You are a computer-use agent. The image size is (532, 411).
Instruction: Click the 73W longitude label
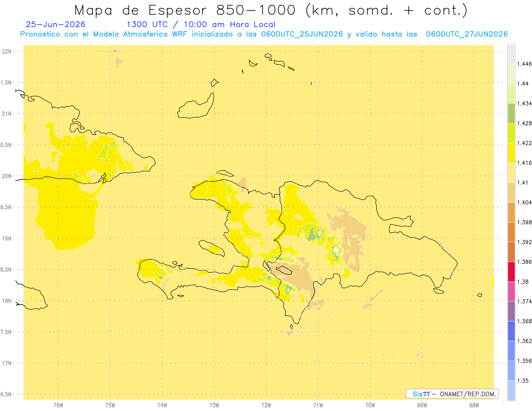click(214, 405)
